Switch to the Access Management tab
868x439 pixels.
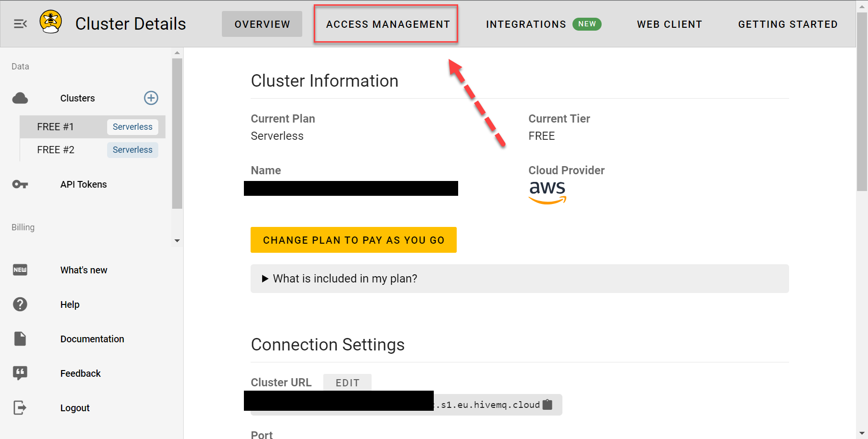coord(387,24)
